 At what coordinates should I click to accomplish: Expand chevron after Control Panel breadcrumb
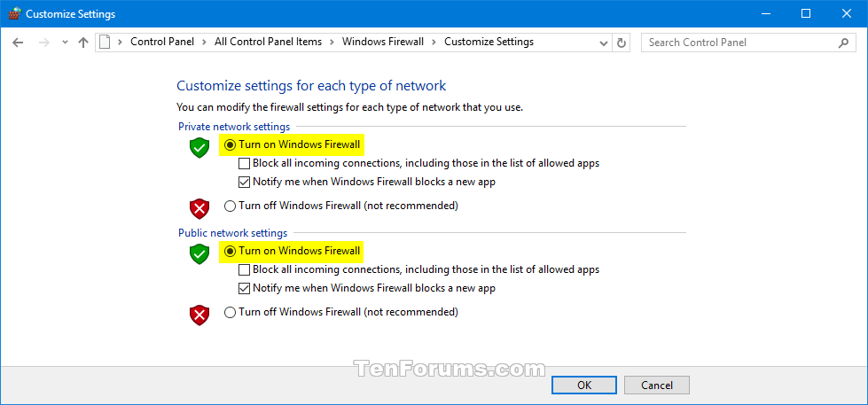point(204,42)
